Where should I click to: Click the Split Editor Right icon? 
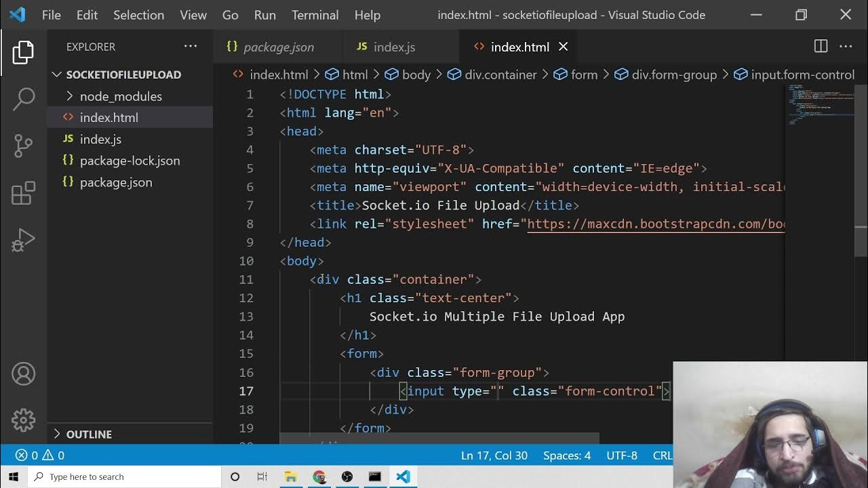tap(821, 47)
